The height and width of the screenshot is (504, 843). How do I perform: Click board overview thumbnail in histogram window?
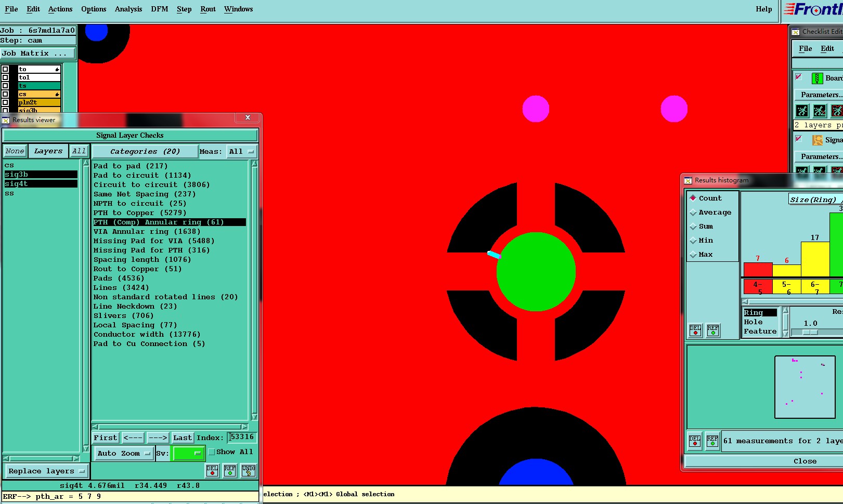tap(805, 387)
